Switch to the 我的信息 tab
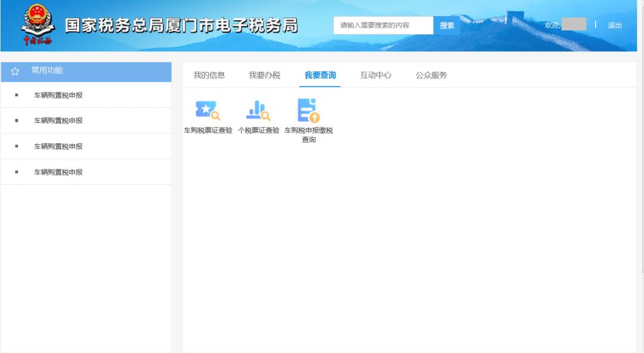The width and height of the screenshot is (644, 353). (x=210, y=74)
